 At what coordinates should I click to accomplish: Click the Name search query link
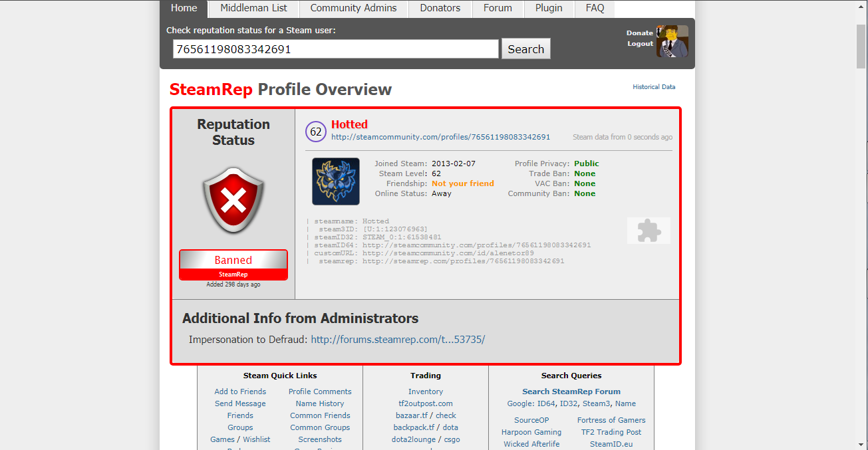click(625, 403)
